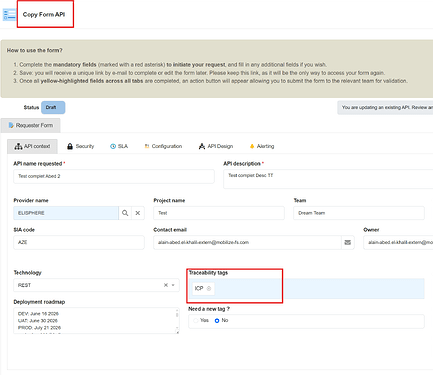Switch to the Security tab

[81, 146]
